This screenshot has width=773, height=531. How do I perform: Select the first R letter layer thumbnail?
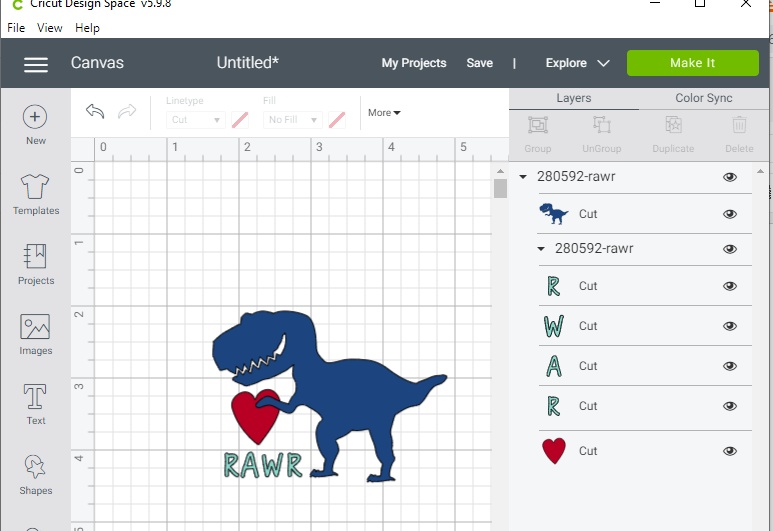(x=554, y=286)
